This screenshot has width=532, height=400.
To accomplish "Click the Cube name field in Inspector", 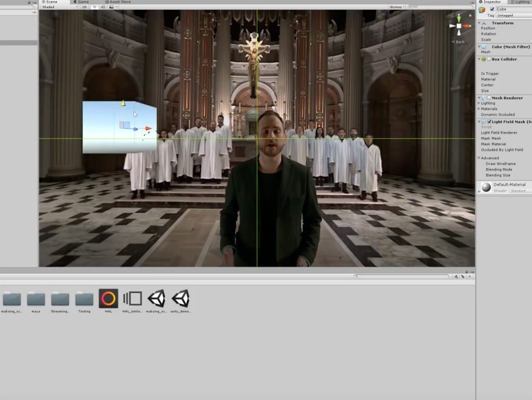I will pyautogui.click(x=514, y=9).
